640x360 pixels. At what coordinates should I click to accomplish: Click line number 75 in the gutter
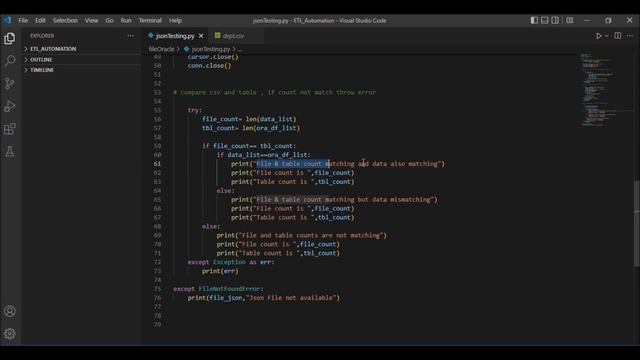[158, 289]
